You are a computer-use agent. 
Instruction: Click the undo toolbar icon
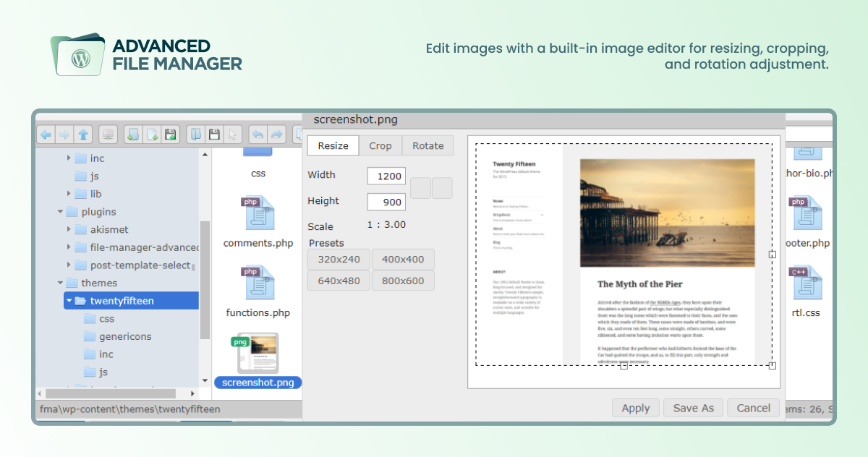coord(258,134)
